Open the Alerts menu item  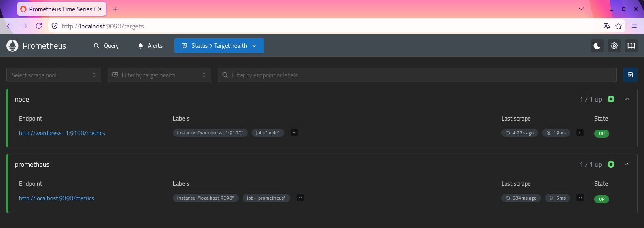tap(150, 46)
